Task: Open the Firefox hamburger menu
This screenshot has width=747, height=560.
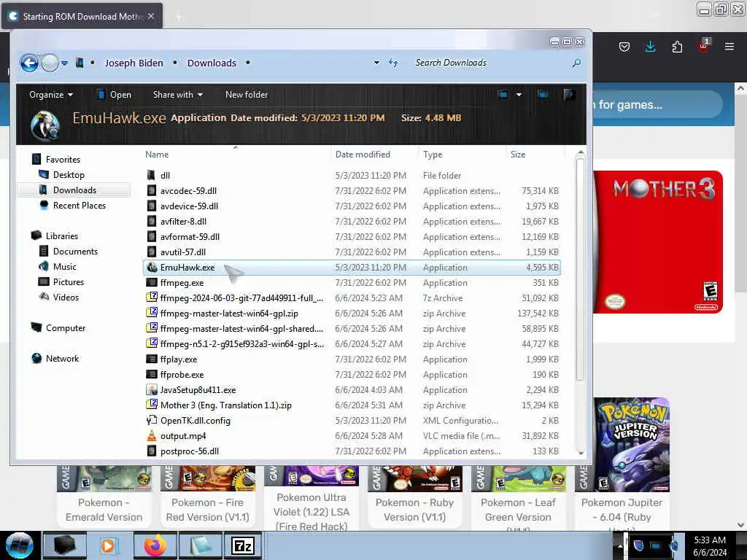Action: click(729, 47)
